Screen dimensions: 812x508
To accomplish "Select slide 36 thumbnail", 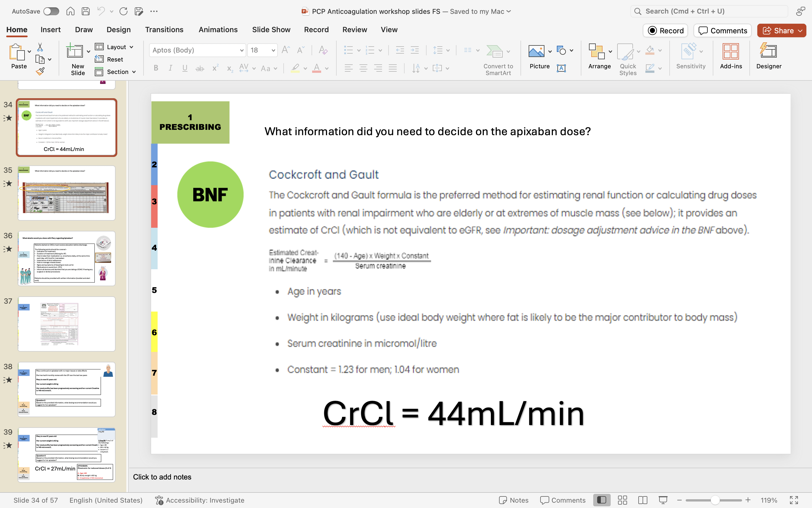I will [x=67, y=258].
